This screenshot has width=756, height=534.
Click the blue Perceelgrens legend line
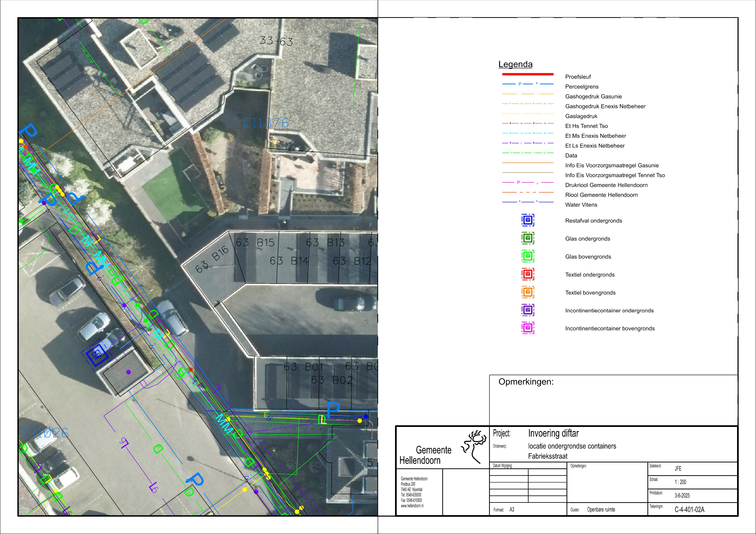(x=527, y=84)
